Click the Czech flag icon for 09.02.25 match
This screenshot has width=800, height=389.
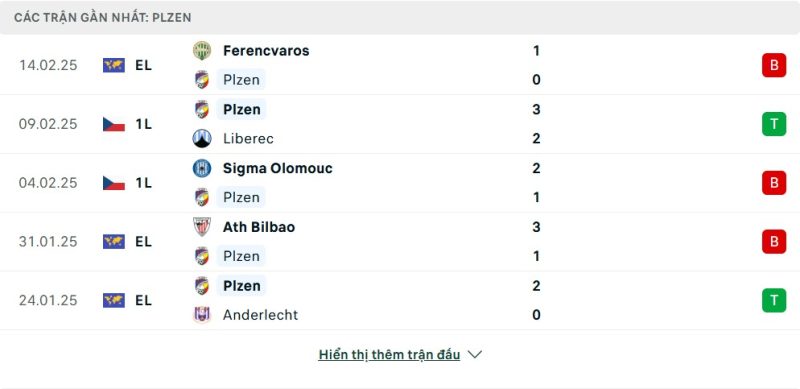click(x=114, y=124)
